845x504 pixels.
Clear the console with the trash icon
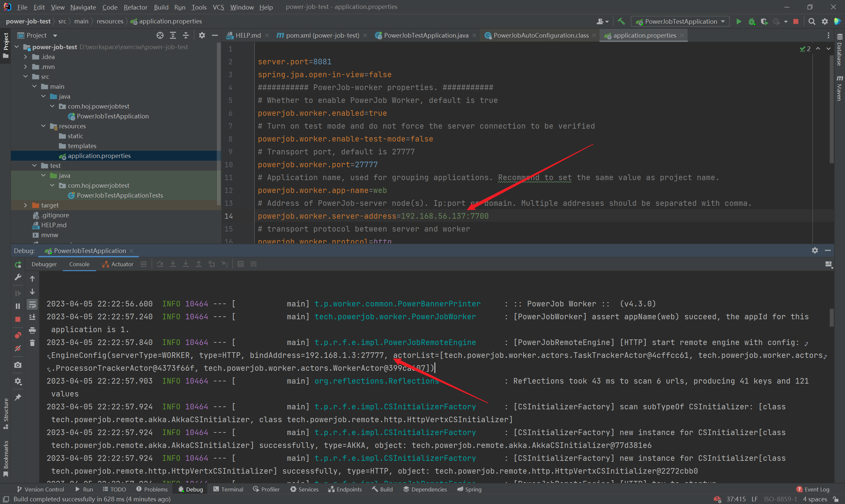coord(32,343)
